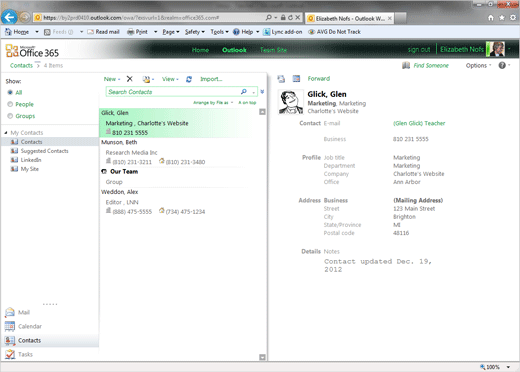This screenshot has height=372, width=520.
Task: Click (Glen Glick) Teacher email link
Action: (419, 123)
